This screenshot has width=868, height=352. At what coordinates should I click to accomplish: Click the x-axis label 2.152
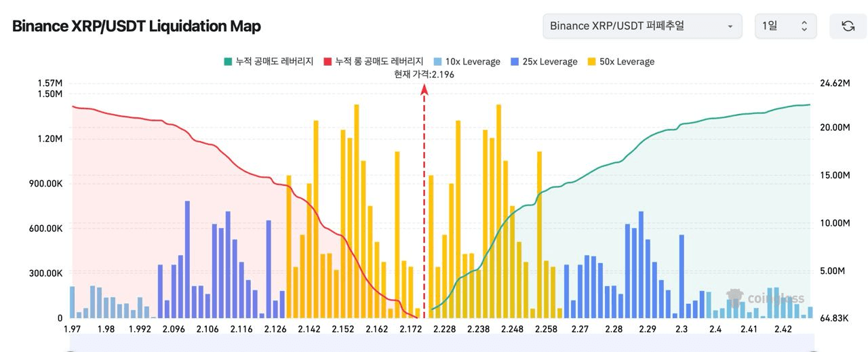(x=343, y=329)
